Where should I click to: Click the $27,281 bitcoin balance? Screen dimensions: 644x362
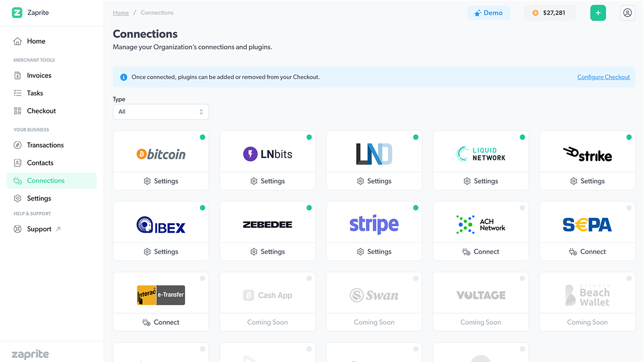point(550,13)
